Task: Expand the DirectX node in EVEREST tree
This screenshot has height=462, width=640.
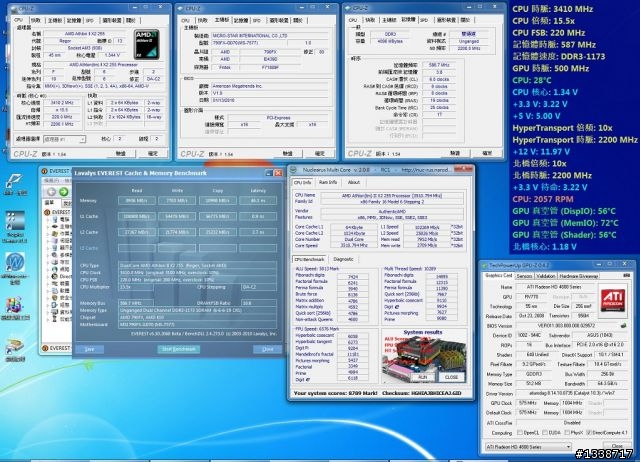Action: [x=48, y=277]
